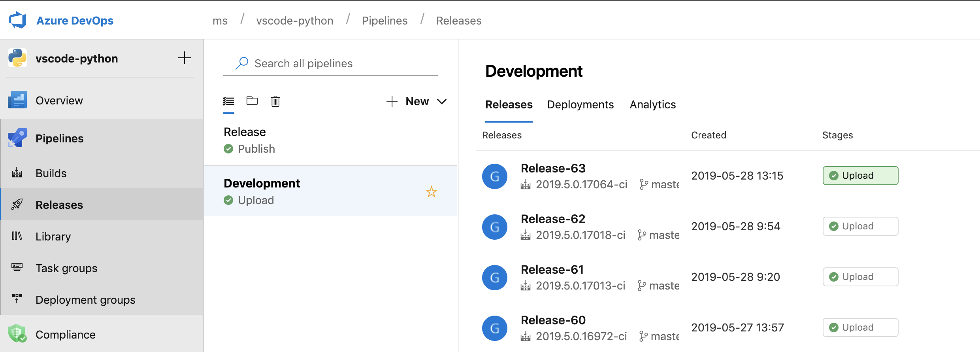Image resolution: width=980 pixels, height=352 pixels.
Task: Click the Task groups icon
Action: pos(17,267)
